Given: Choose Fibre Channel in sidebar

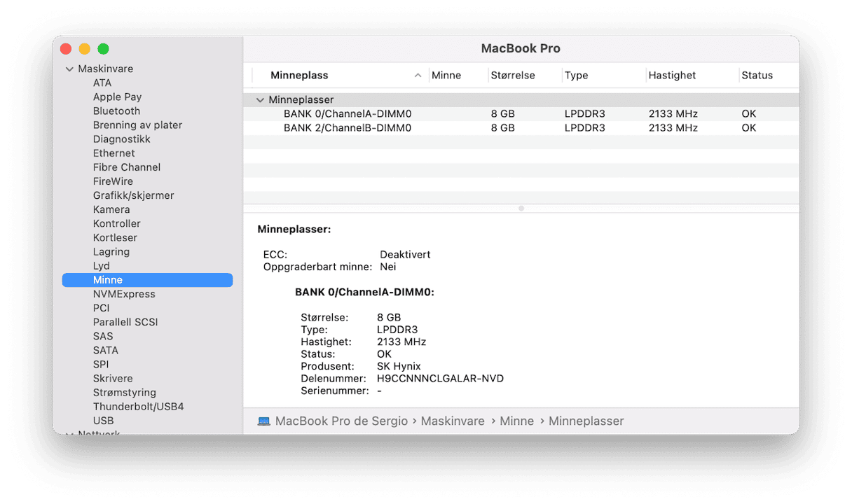Looking at the screenshot, I should pos(127,167).
